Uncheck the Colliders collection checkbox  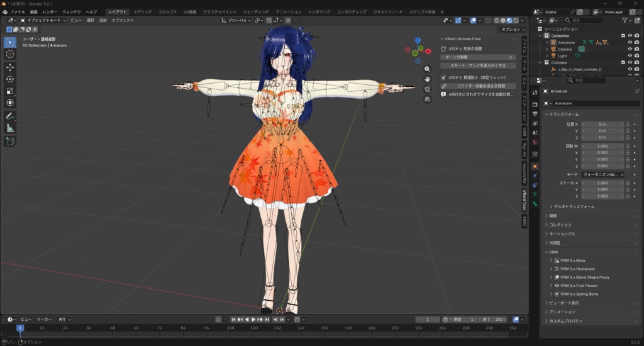click(x=623, y=62)
